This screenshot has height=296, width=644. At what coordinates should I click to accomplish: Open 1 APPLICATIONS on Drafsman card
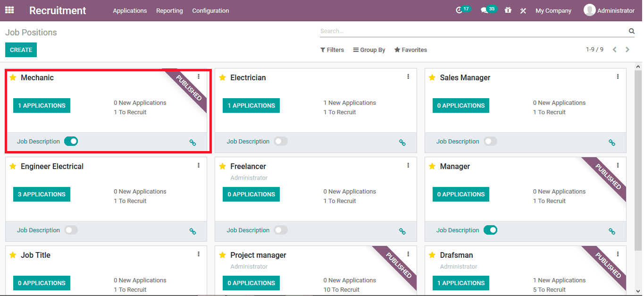point(461,283)
